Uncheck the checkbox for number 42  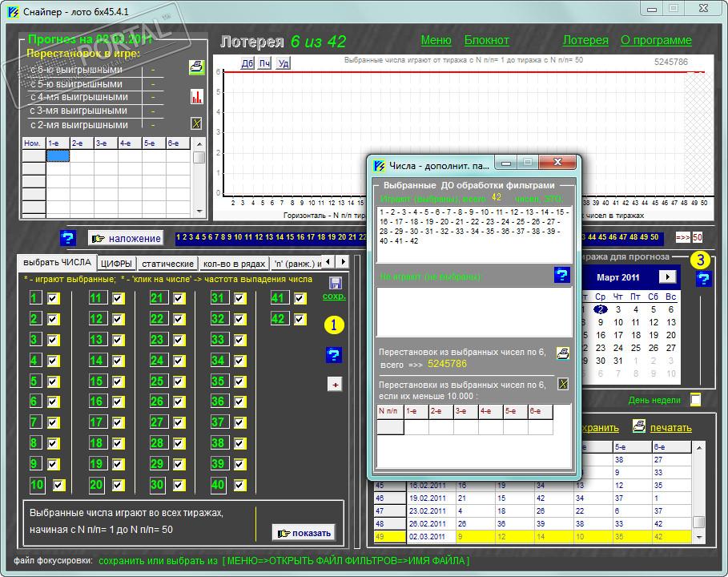[x=300, y=319]
